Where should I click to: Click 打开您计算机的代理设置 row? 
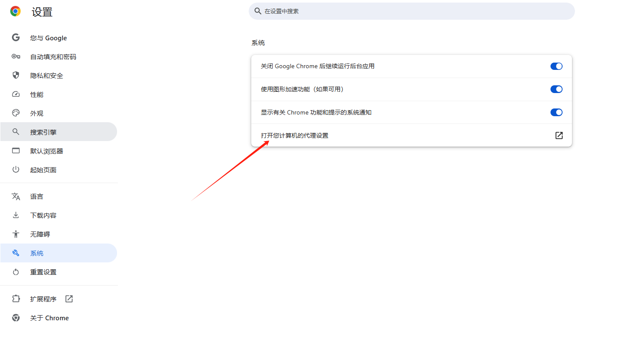pos(412,135)
